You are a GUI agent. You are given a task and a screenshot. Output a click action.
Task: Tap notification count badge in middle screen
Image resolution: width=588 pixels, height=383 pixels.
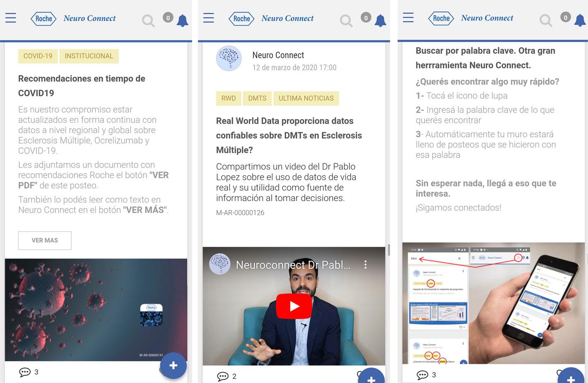(x=366, y=17)
